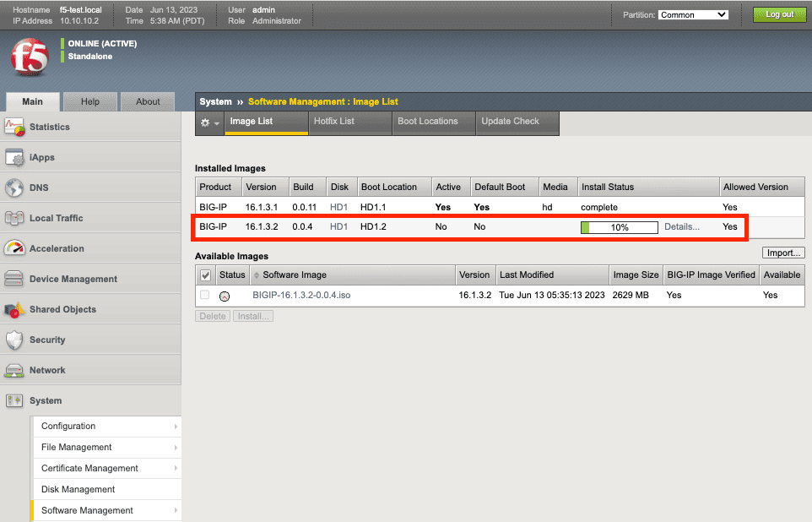
Task: Click the Log out button
Action: pyautogui.click(x=779, y=14)
